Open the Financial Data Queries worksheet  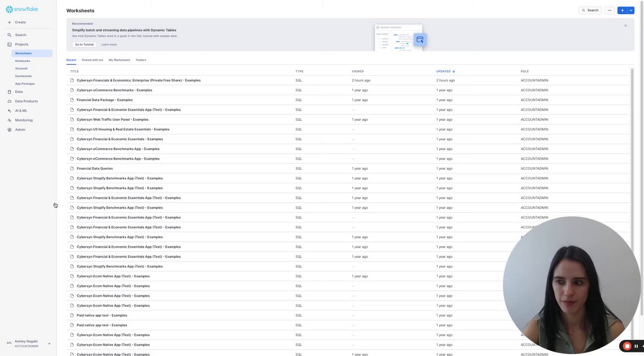pyautogui.click(x=94, y=169)
